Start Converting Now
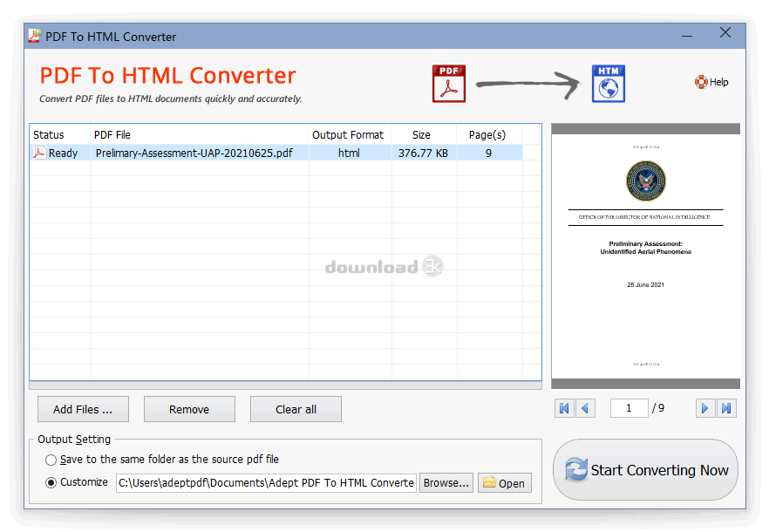The image size is (769, 532). pyautogui.click(x=645, y=470)
